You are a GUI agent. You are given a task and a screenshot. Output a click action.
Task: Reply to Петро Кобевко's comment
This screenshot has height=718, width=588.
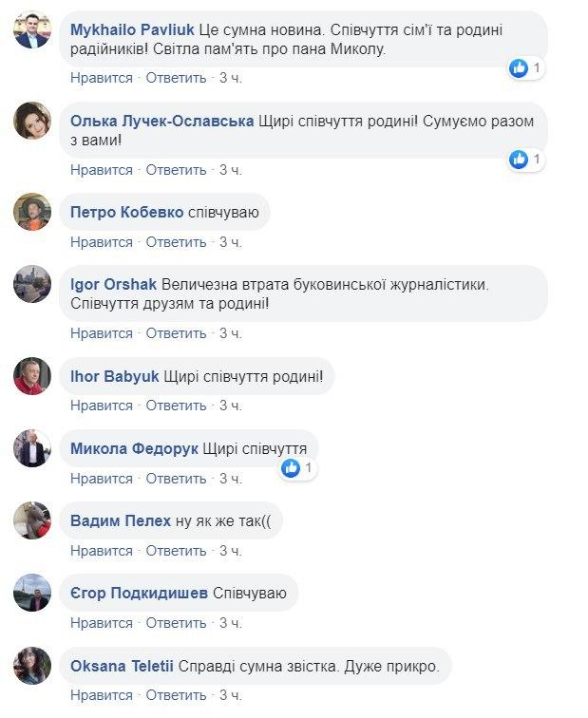pyautogui.click(x=176, y=242)
